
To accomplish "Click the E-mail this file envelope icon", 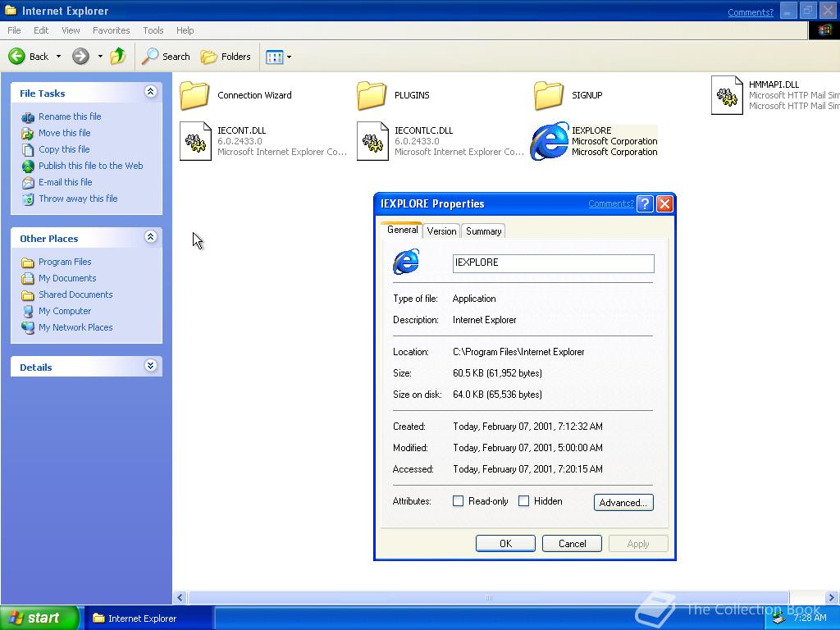I will 28,183.
